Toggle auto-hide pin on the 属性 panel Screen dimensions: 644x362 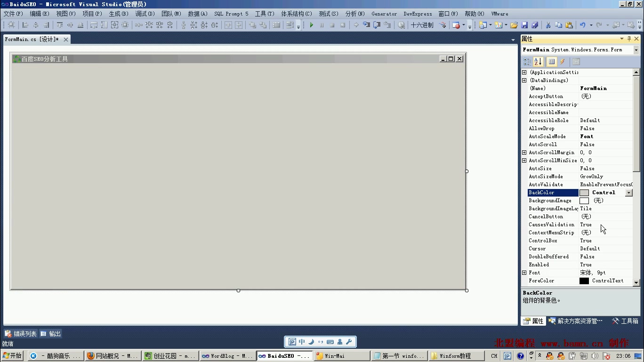(x=629, y=39)
